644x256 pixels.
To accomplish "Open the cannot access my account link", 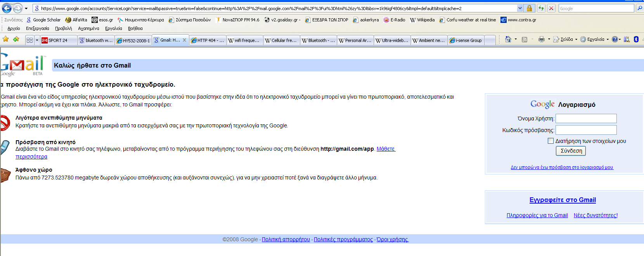I will coord(562,167).
